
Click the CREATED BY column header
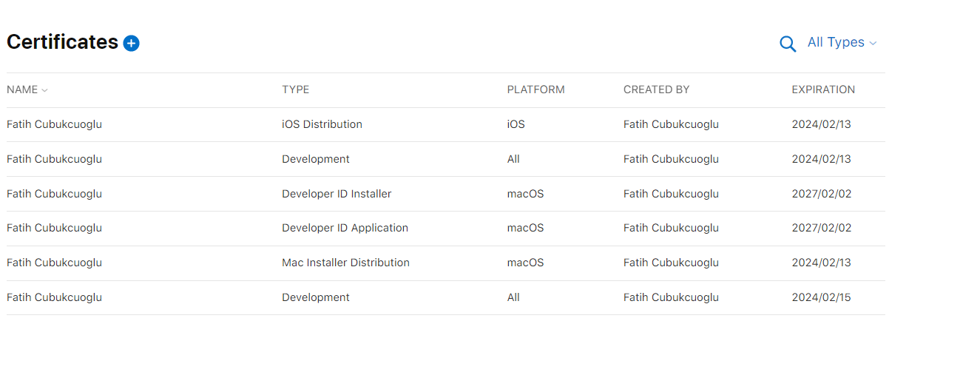(x=656, y=89)
